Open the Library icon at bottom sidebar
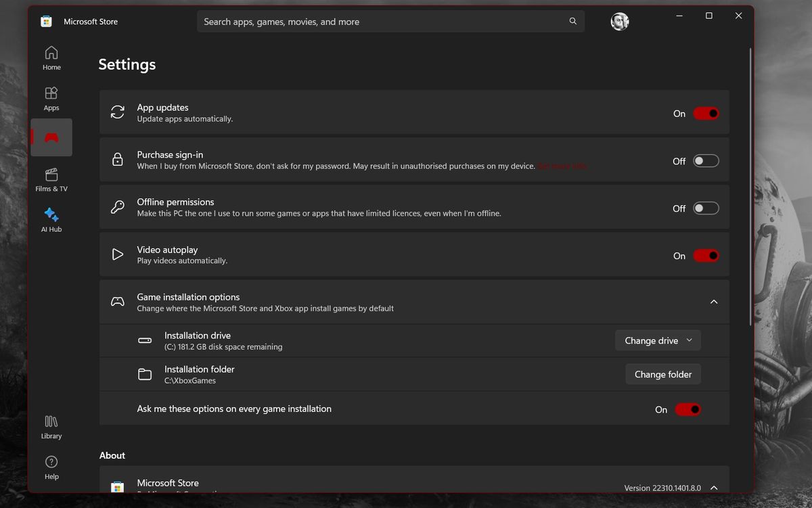 [51, 426]
